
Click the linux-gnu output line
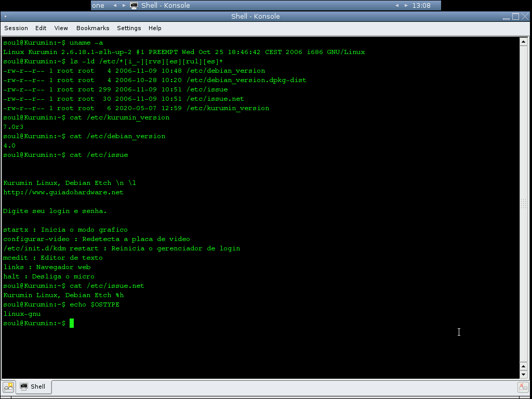click(x=22, y=314)
